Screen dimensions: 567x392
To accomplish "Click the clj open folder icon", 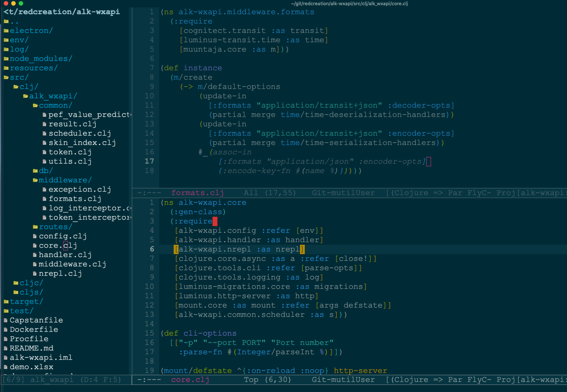I will (x=16, y=87).
